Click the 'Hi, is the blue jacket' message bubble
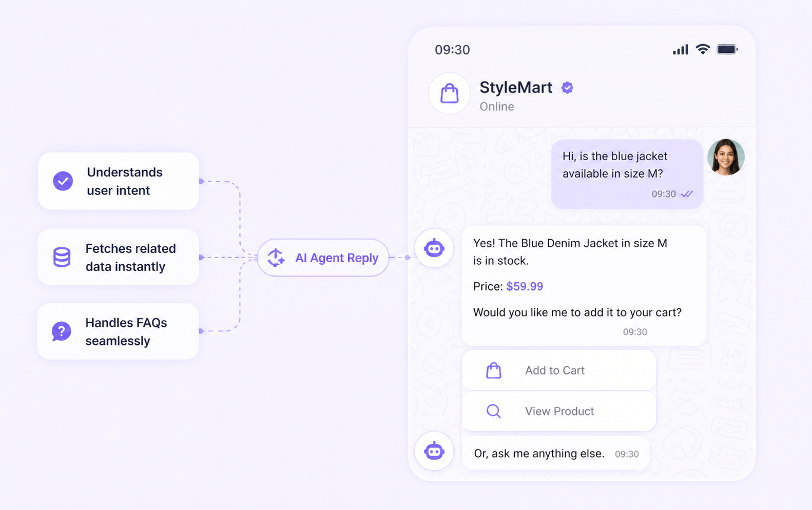Image resolution: width=812 pixels, height=510 pixels. [x=627, y=174]
